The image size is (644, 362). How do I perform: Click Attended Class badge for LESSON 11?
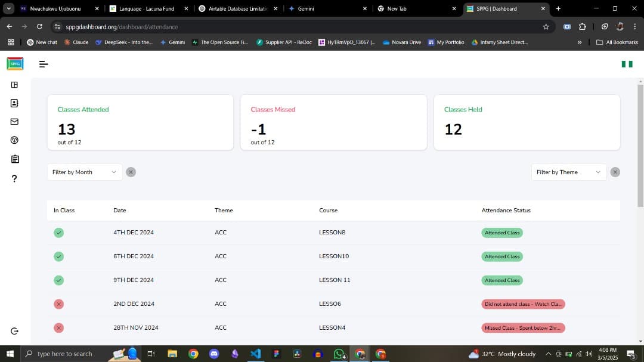pyautogui.click(x=502, y=280)
